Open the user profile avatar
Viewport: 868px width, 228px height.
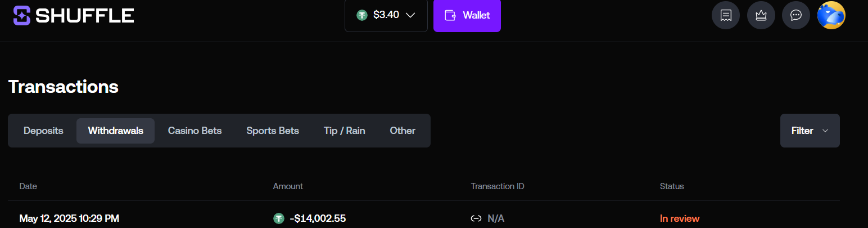[x=831, y=15]
